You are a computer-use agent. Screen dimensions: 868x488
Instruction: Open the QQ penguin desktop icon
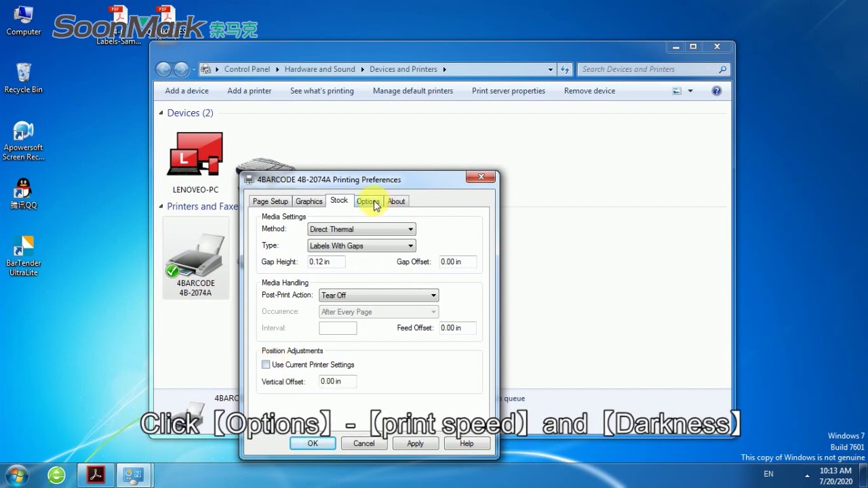pos(23,193)
